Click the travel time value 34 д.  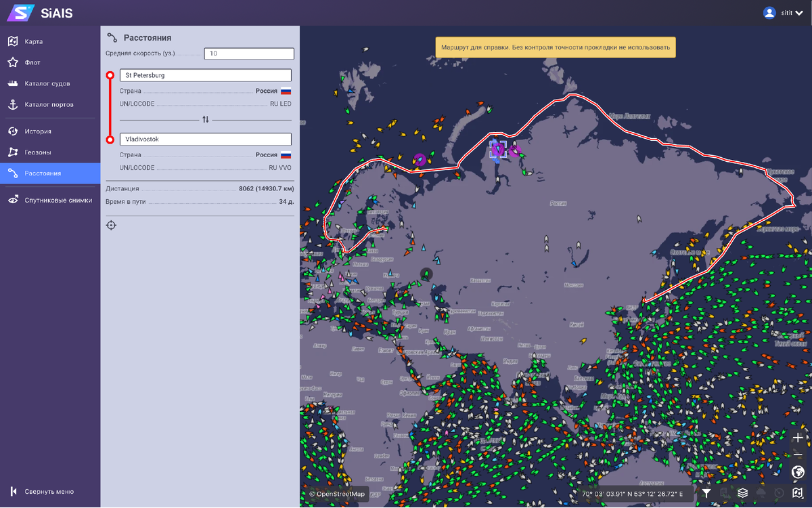tap(286, 202)
